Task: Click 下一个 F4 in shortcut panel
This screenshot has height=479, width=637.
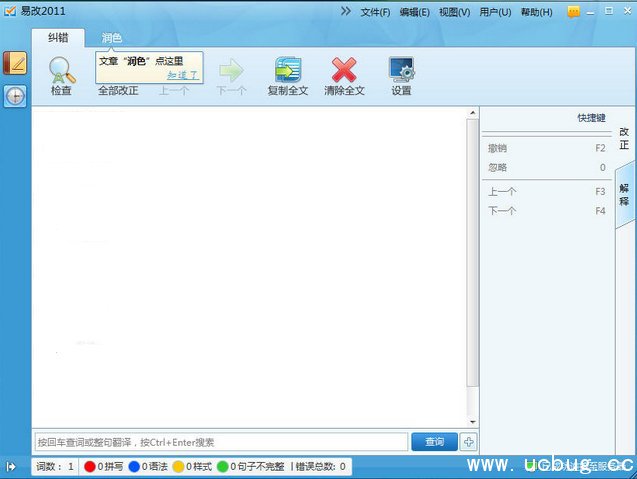Action: point(547,210)
